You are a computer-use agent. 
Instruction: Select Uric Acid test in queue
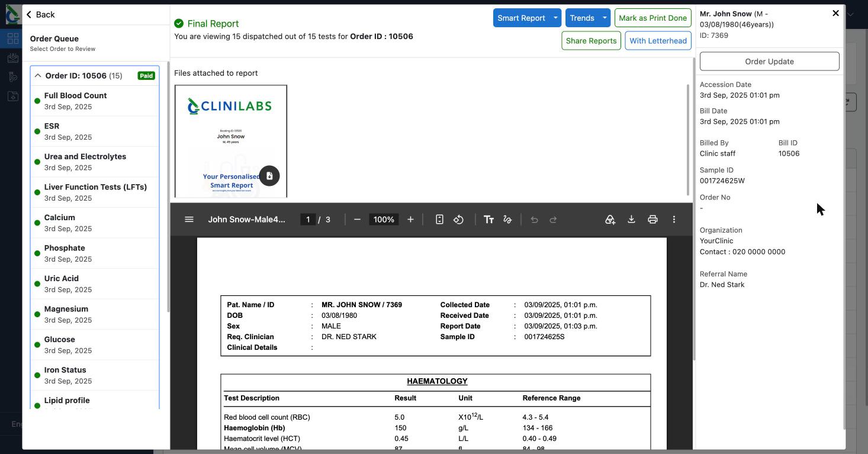coord(95,284)
